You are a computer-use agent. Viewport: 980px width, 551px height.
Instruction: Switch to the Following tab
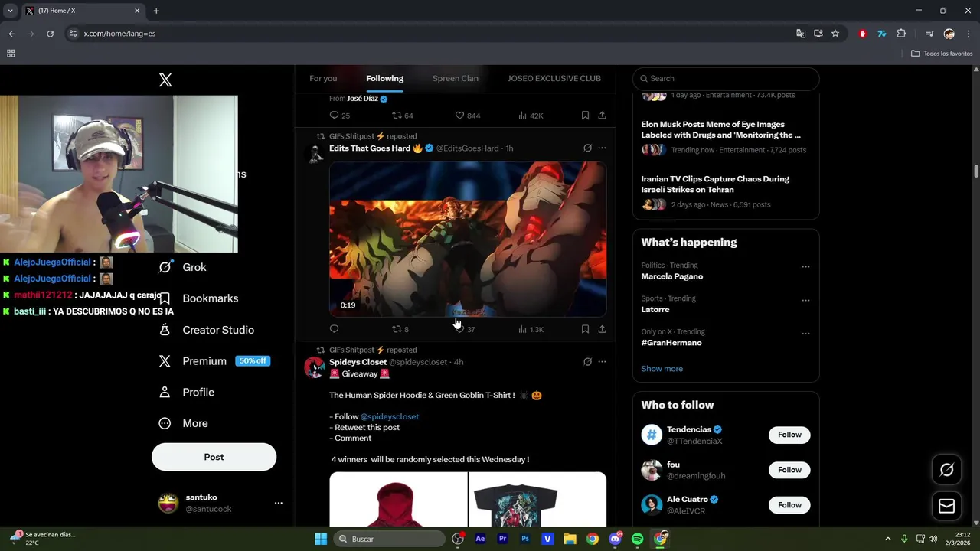point(384,78)
